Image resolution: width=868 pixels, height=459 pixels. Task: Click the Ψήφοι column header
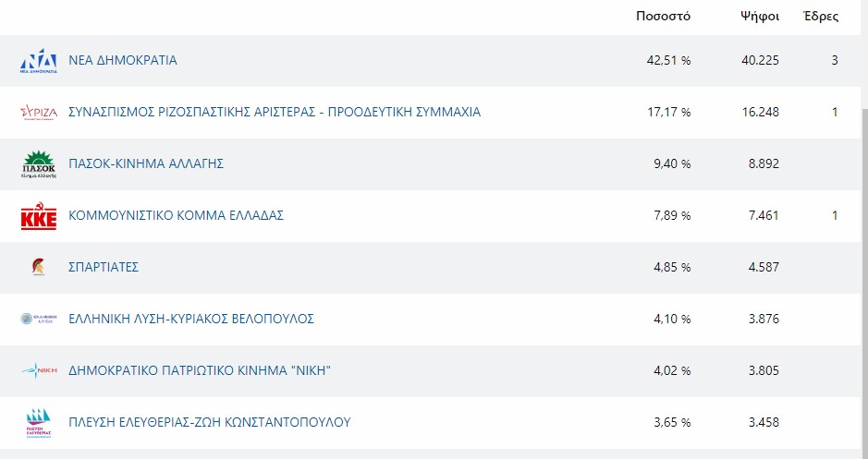pos(760,17)
